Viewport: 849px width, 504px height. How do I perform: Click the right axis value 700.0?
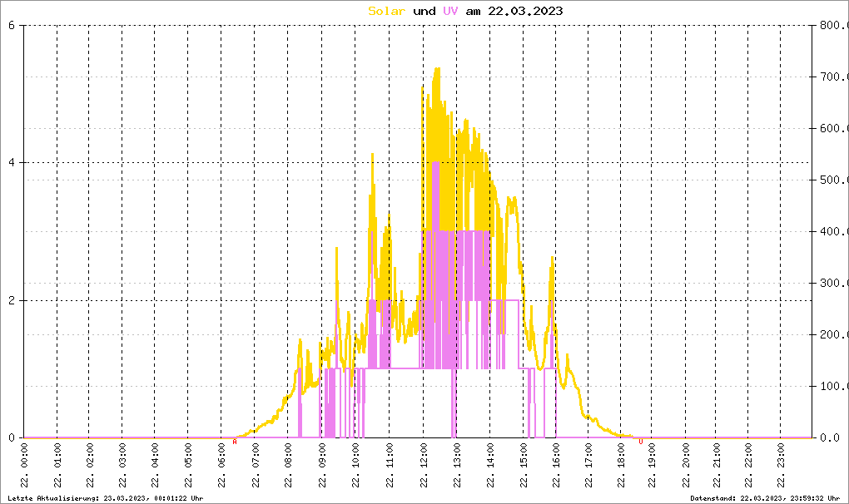coord(832,77)
